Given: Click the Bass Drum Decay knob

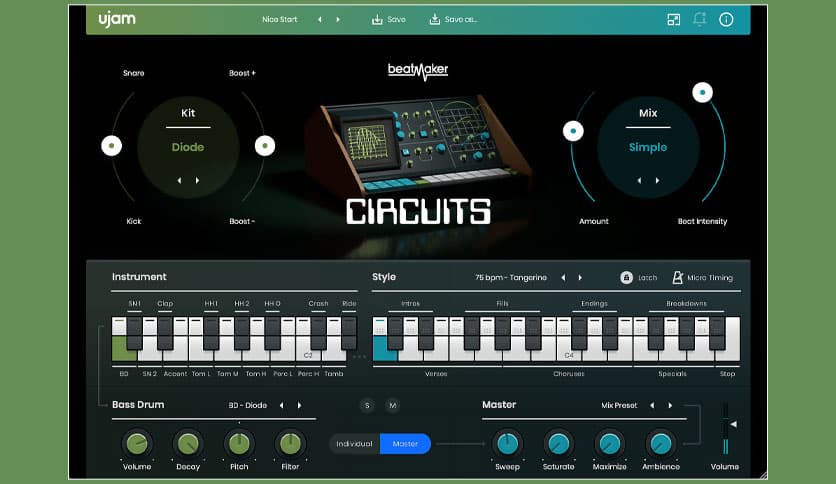Looking at the screenshot, I should 188,443.
